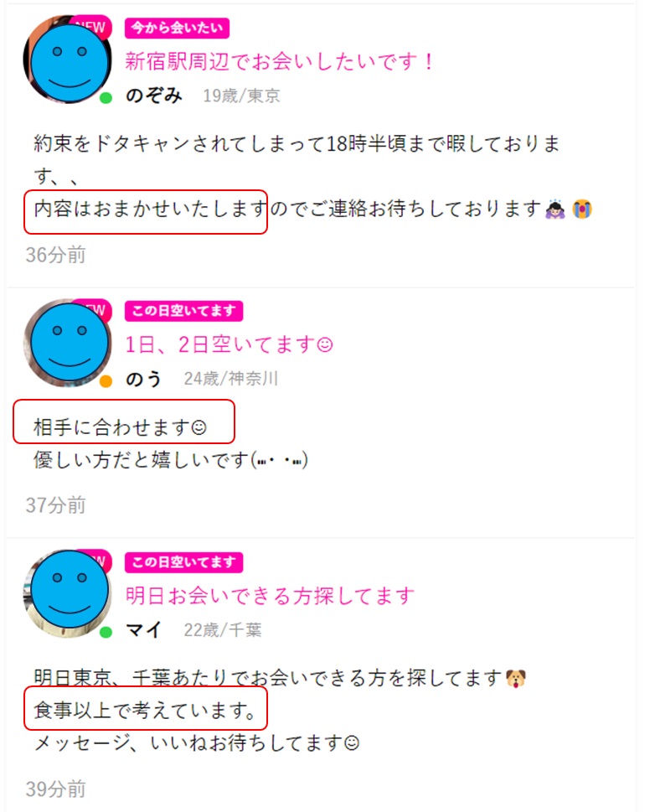Click the orange status dot on のう
650x812 pixels.
click(106, 381)
